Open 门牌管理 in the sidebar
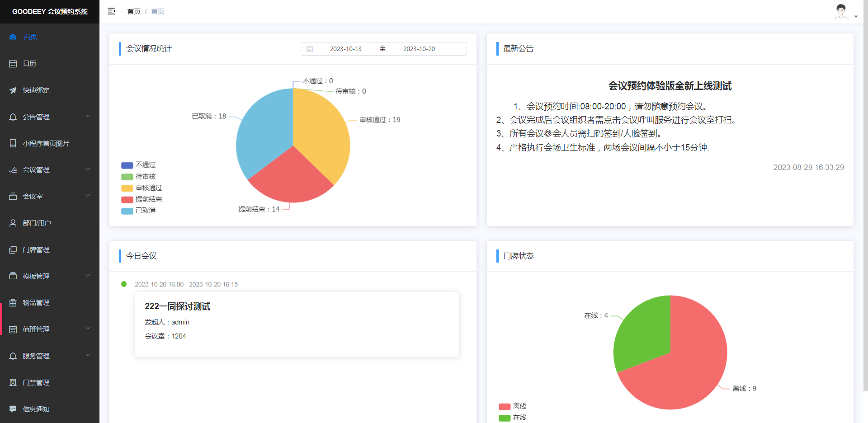Image resolution: width=868 pixels, height=423 pixels. [x=36, y=249]
